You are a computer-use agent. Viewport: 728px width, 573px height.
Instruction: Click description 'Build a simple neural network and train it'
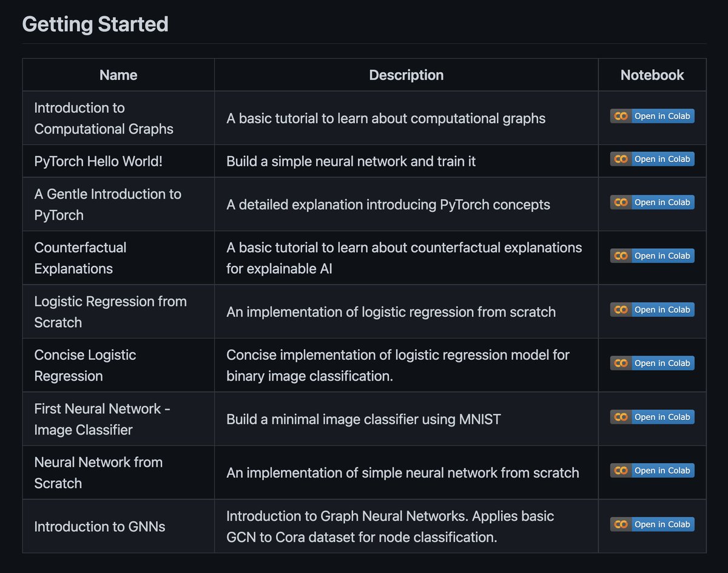click(x=351, y=161)
